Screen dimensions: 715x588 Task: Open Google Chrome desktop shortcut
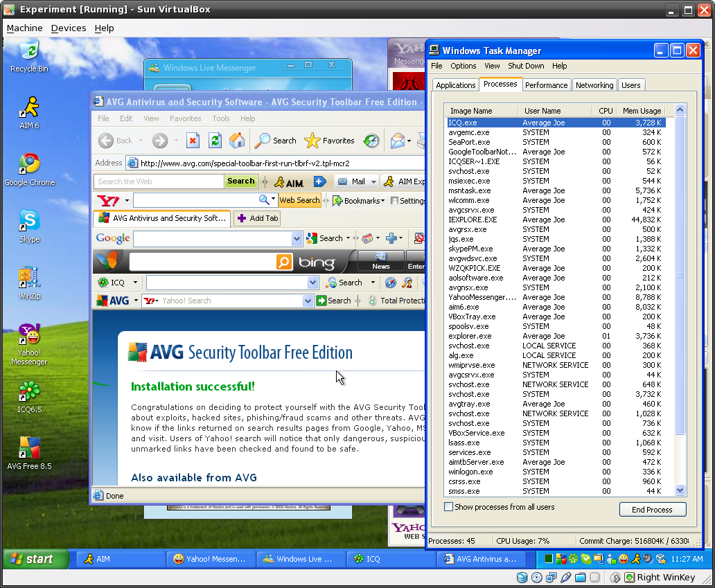[30, 170]
